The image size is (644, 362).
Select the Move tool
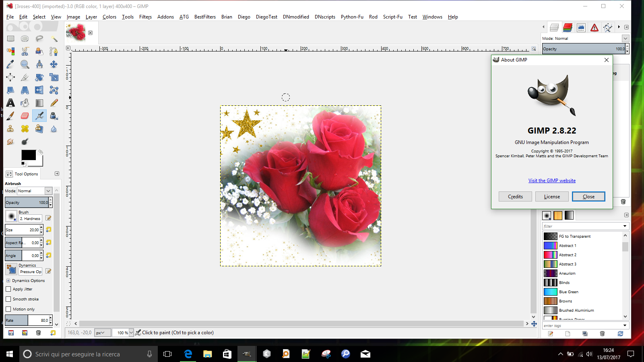[x=54, y=64]
